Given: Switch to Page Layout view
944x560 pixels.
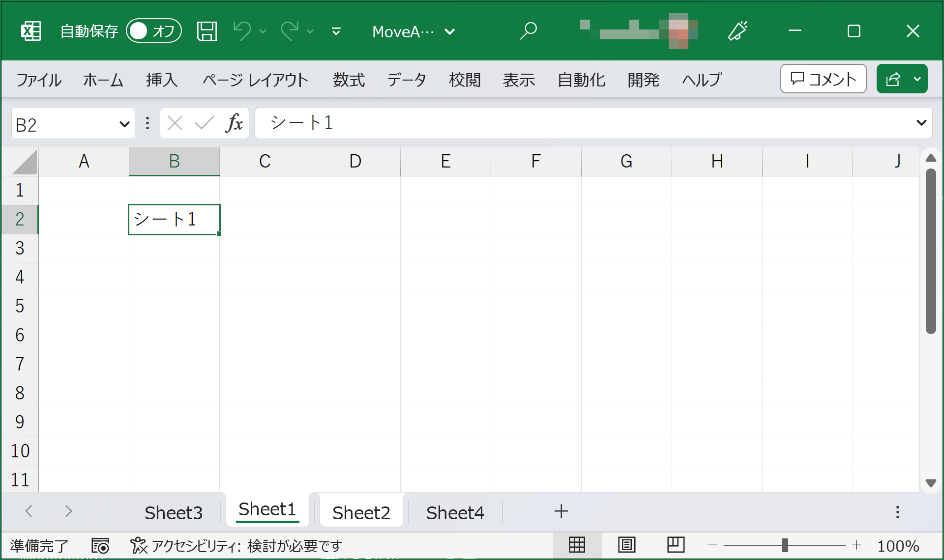Looking at the screenshot, I should 627,545.
